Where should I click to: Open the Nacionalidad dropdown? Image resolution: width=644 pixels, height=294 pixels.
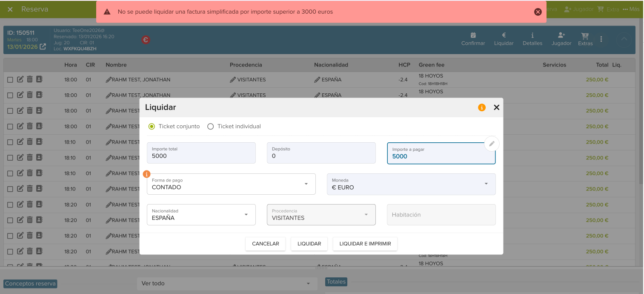coord(201,215)
